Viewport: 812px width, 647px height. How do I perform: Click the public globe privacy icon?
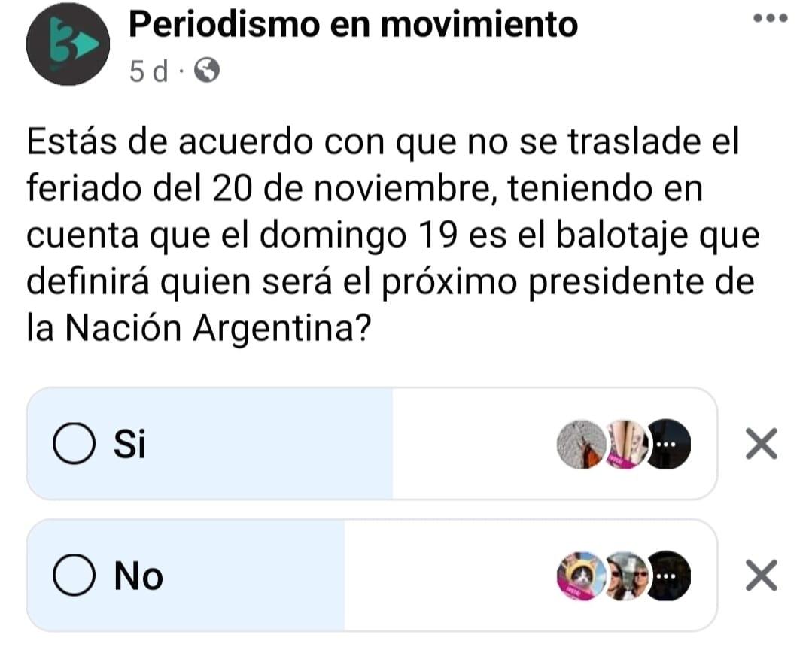click(207, 71)
